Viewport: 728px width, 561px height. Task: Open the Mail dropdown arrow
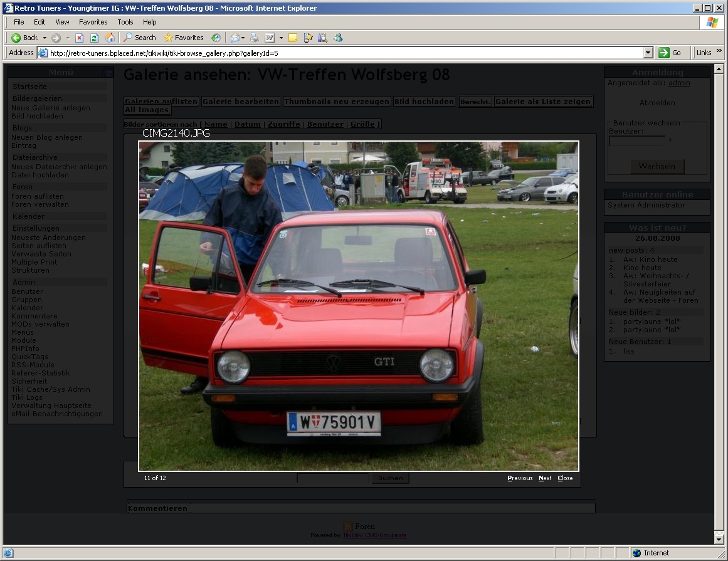pyautogui.click(x=243, y=38)
